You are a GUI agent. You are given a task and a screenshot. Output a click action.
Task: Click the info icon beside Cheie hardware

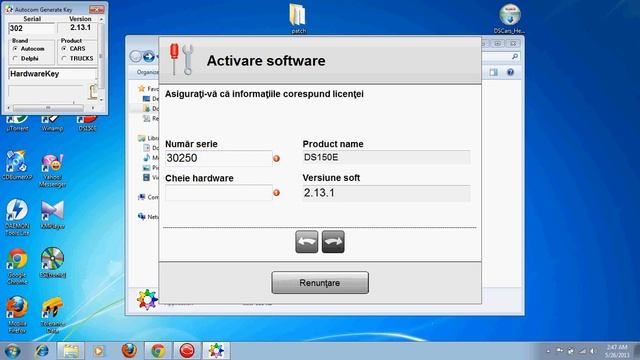click(276, 193)
